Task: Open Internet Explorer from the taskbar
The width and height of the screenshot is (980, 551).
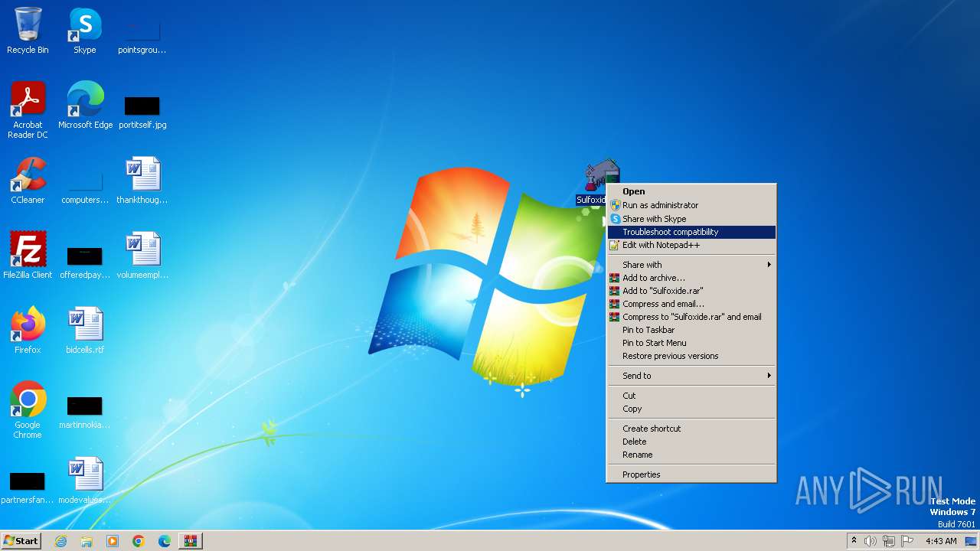Action: point(60,541)
